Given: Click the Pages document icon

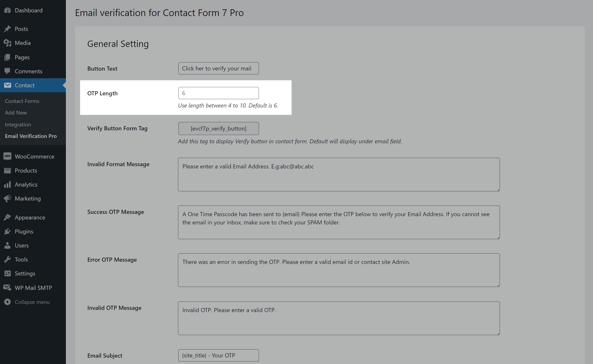Looking at the screenshot, I should (x=7, y=57).
